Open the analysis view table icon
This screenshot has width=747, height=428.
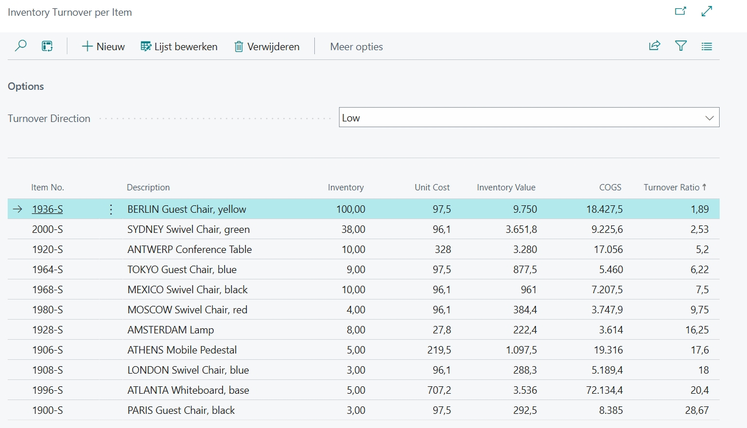click(47, 46)
